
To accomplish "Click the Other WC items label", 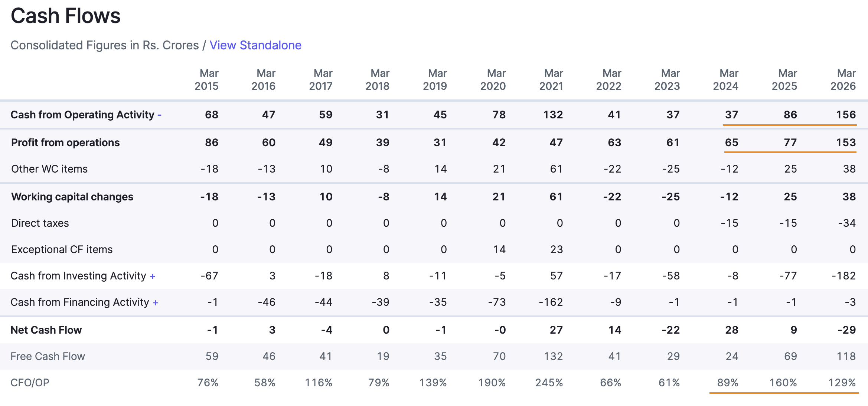I will [49, 169].
